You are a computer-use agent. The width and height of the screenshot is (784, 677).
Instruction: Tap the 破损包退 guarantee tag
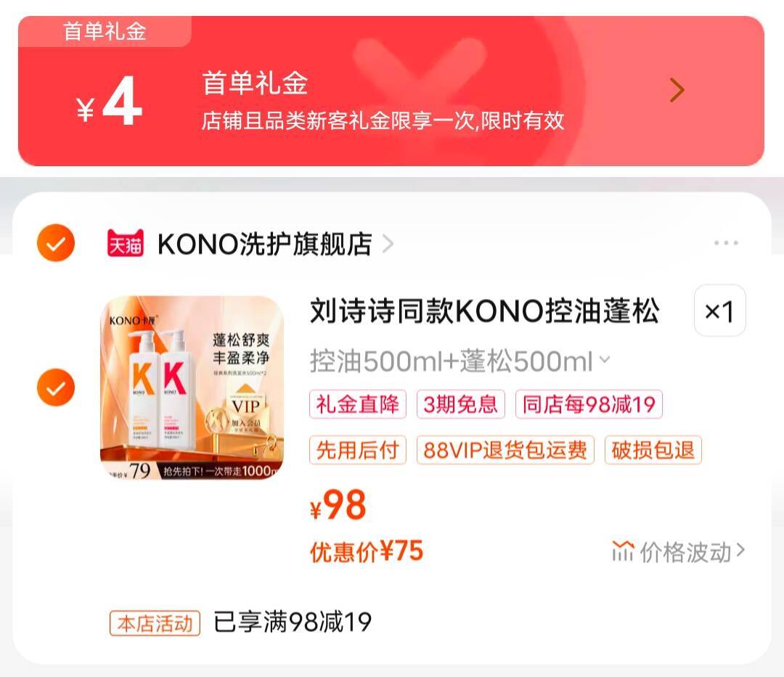pyautogui.click(x=653, y=450)
